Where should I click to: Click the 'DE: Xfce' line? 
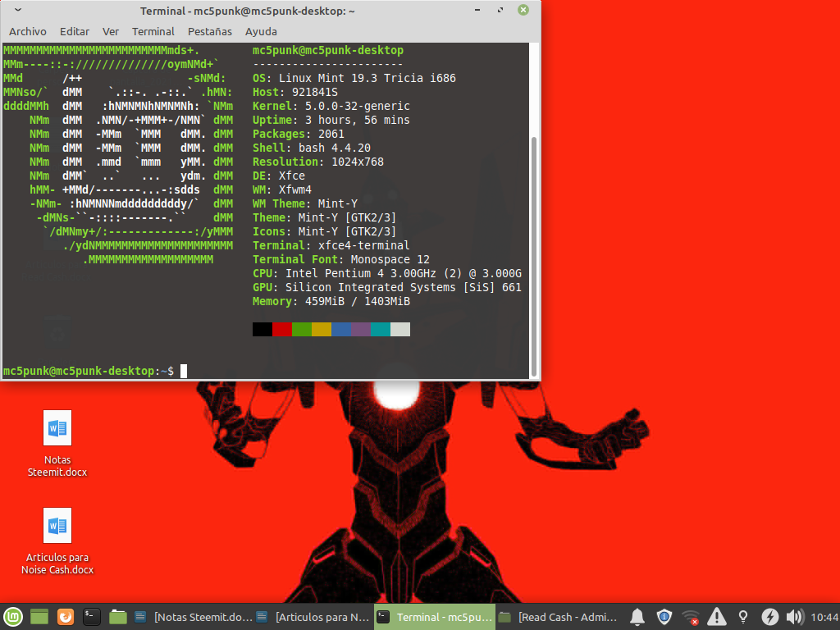point(279,176)
